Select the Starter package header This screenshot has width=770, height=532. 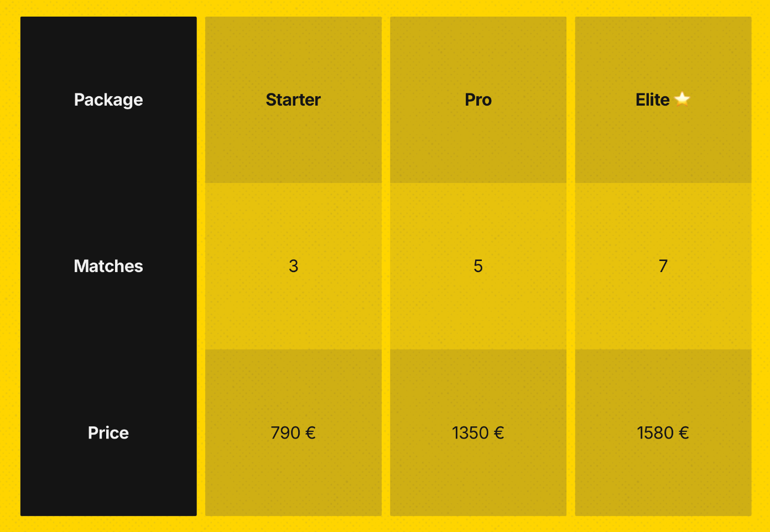293,100
